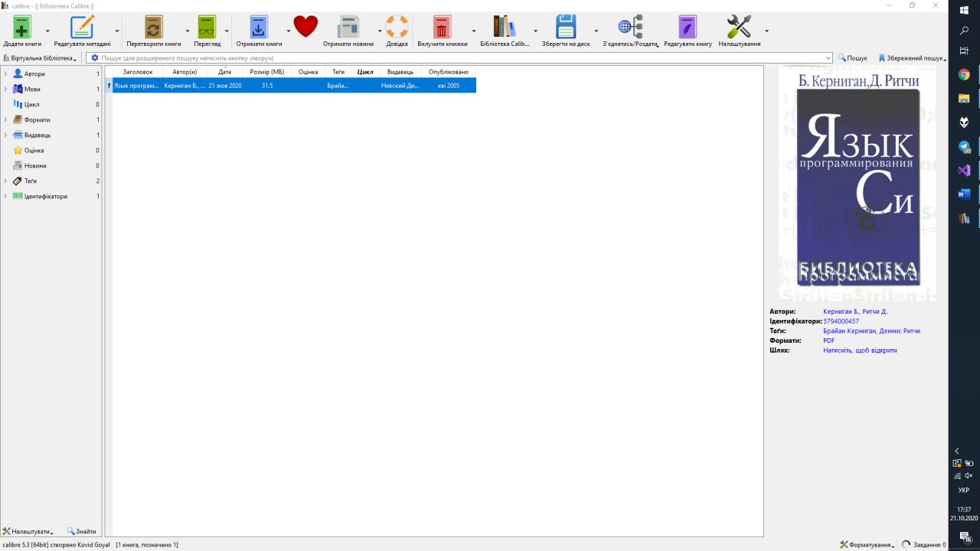980x551 pixels.
Task: Open File Explorer from the taskbar
Action: [964, 98]
